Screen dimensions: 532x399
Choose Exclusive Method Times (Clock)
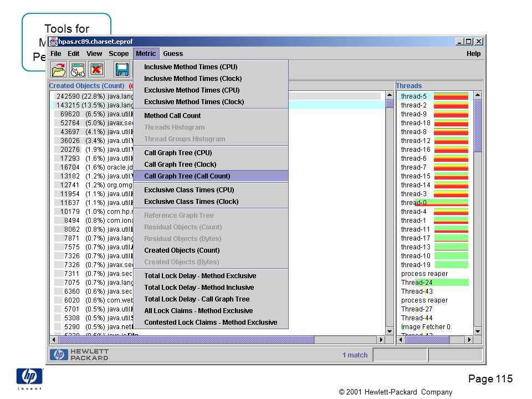coord(211,102)
